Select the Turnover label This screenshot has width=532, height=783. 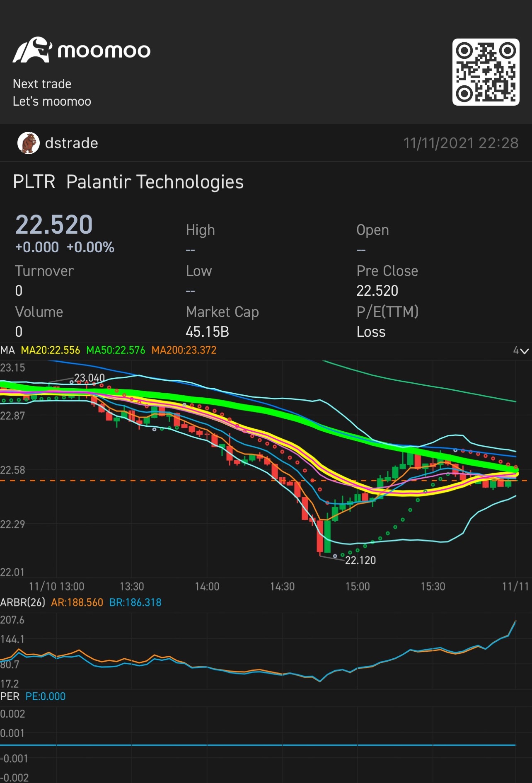tap(44, 271)
